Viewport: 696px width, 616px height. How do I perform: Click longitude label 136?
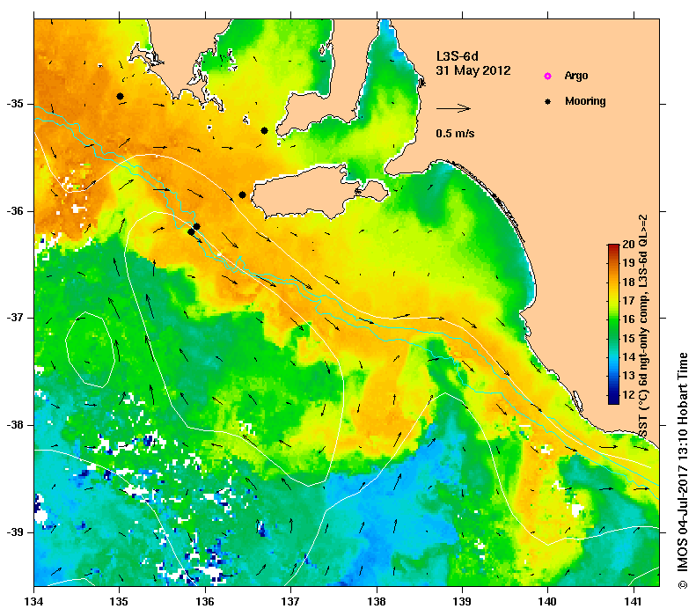205,602
